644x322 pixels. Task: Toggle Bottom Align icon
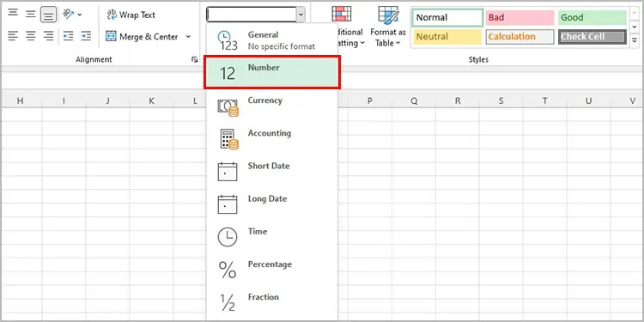coord(48,15)
